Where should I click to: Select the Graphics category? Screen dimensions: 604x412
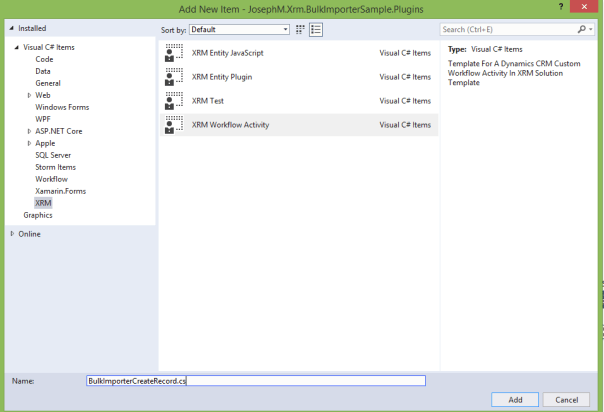pos(38,215)
